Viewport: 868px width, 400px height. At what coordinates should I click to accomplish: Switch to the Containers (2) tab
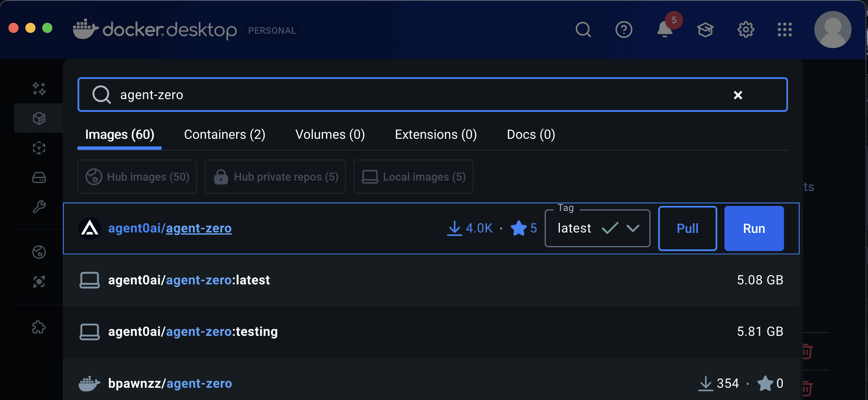224,134
